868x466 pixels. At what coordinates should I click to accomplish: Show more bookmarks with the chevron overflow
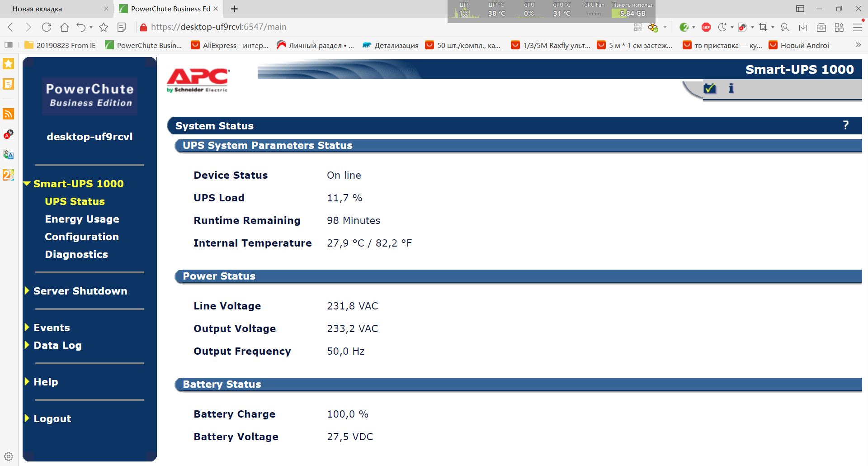pos(858,45)
